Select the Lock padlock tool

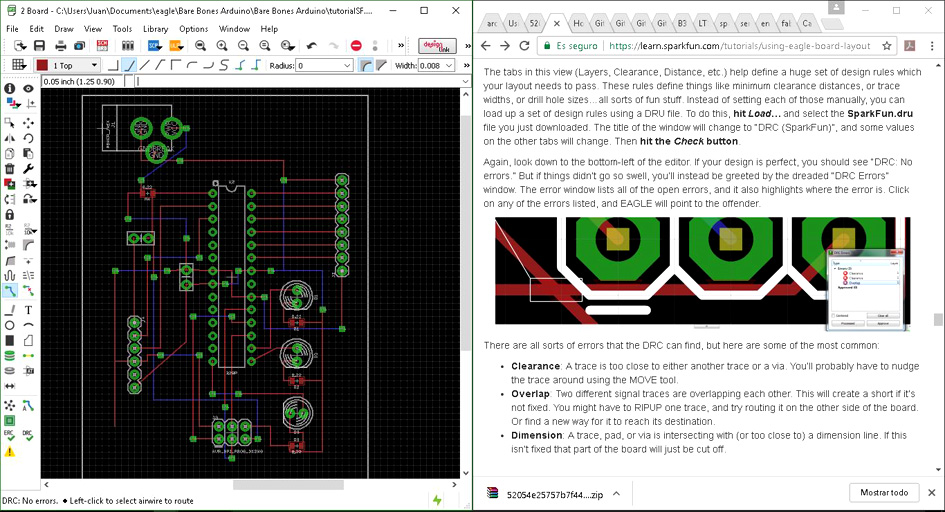(x=10, y=214)
